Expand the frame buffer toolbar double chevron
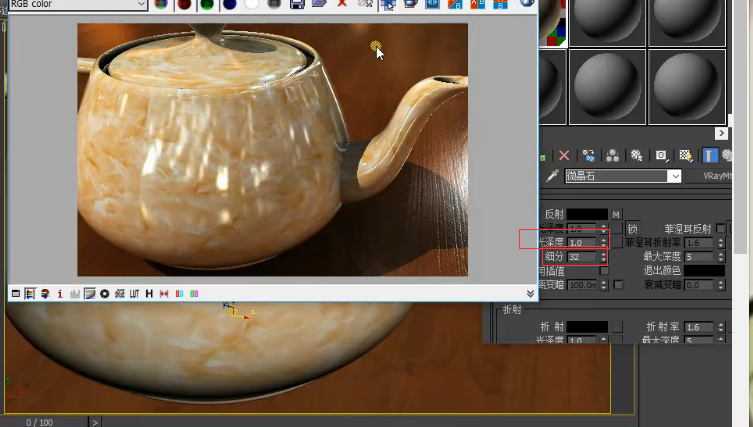The width and height of the screenshot is (753, 427). (x=529, y=294)
